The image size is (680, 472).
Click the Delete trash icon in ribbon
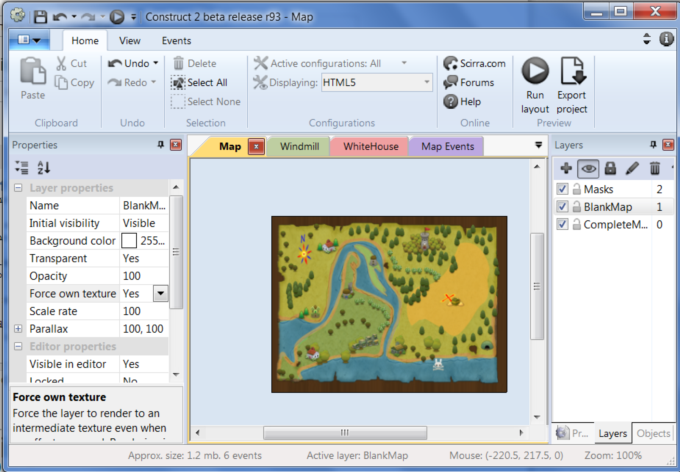click(x=178, y=63)
